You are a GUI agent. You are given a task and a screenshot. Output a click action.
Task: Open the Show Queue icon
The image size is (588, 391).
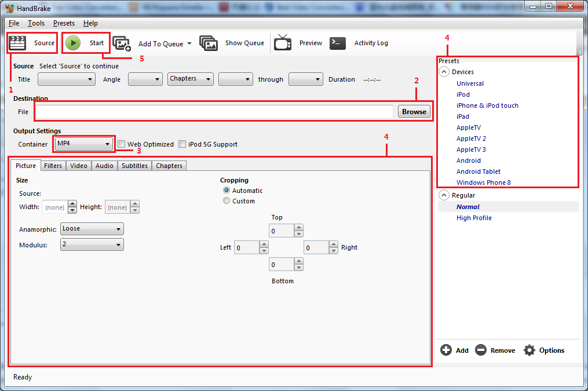209,43
